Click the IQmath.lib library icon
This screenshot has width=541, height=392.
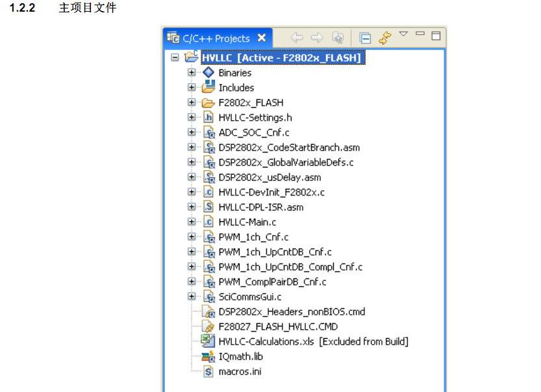point(208,356)
